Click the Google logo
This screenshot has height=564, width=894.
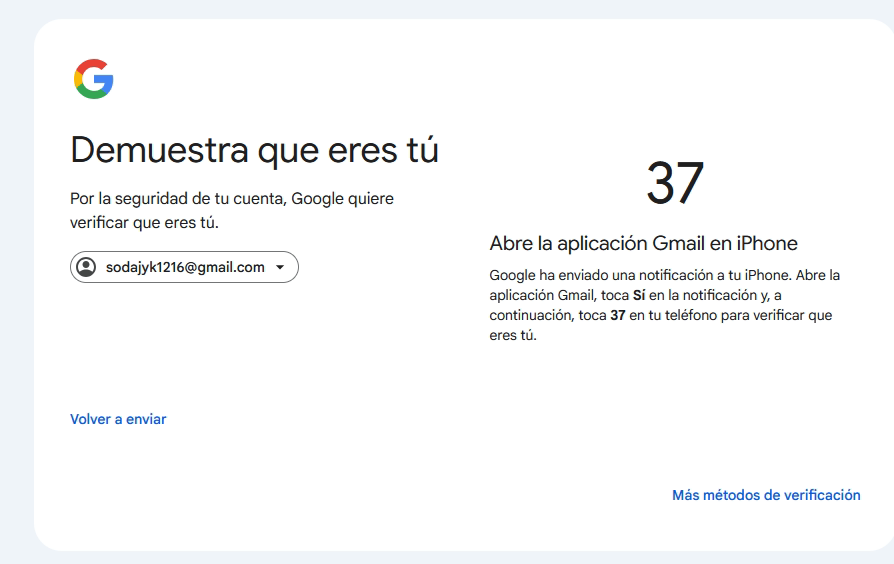coord(93,79)
